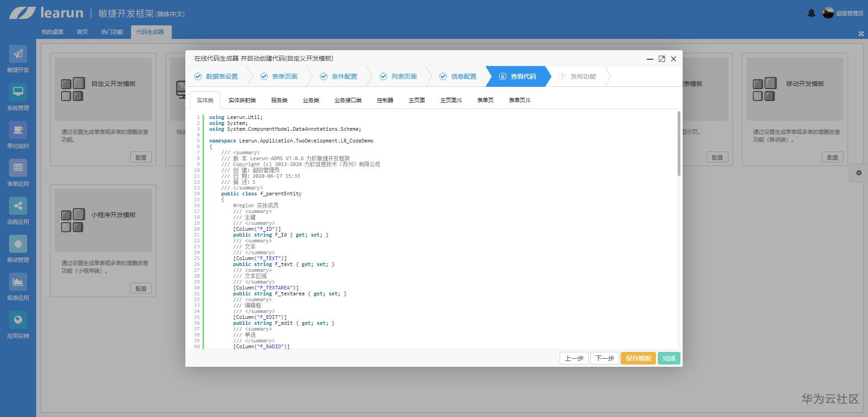
Task: Click the 自定义开发模板 grid icon
Action: pyautogui.click(x=73, y=89)
